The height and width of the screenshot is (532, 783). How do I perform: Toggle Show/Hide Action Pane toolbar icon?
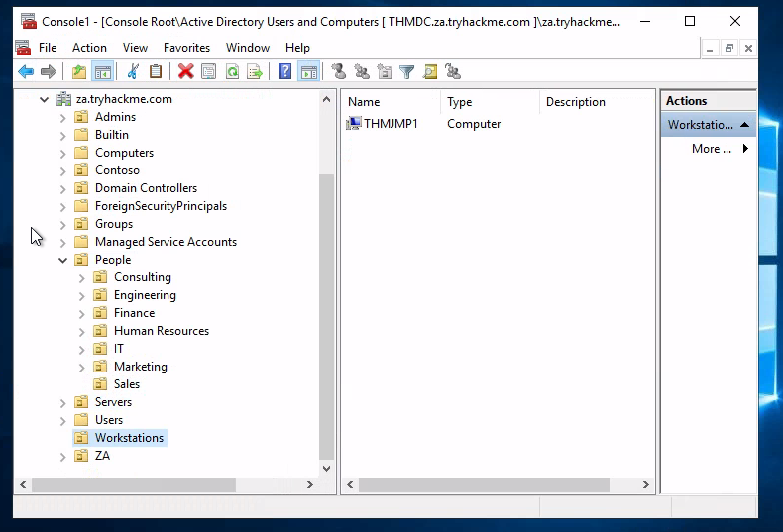(308, 72)
